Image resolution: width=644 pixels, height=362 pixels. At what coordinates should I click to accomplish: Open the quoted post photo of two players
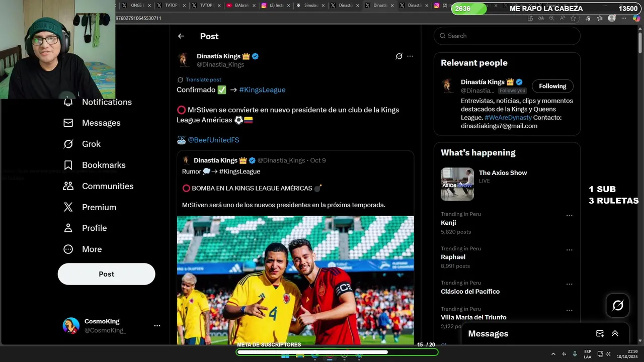pos(295,280)
